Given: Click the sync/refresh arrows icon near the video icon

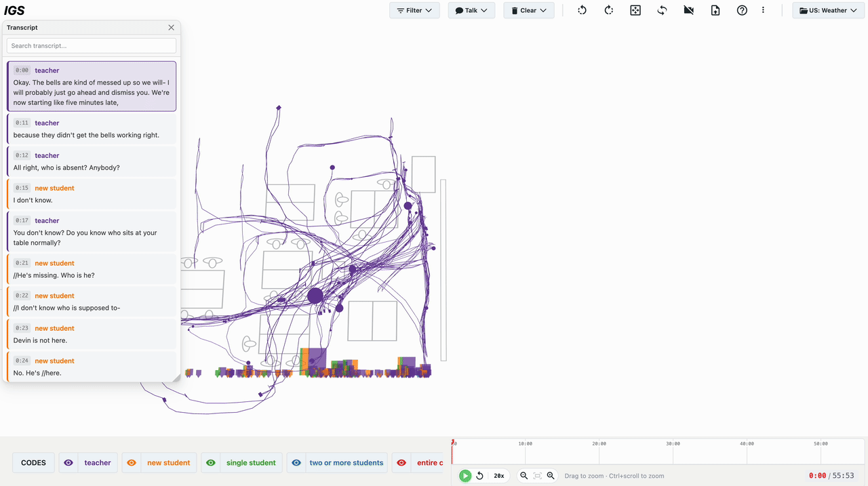Looking at the screenshot, I should 662,10.
